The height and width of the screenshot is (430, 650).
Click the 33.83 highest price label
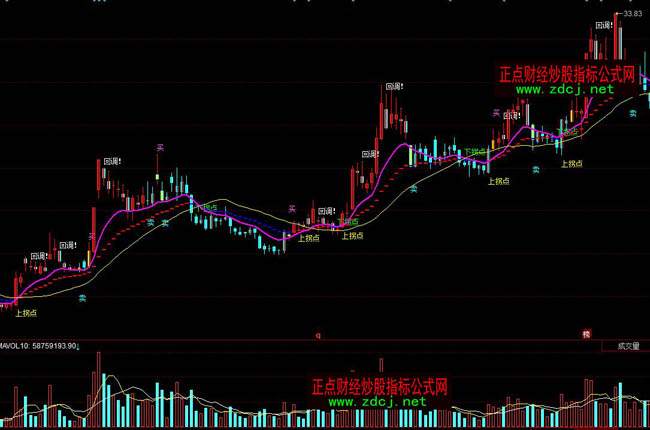[631, 15]
